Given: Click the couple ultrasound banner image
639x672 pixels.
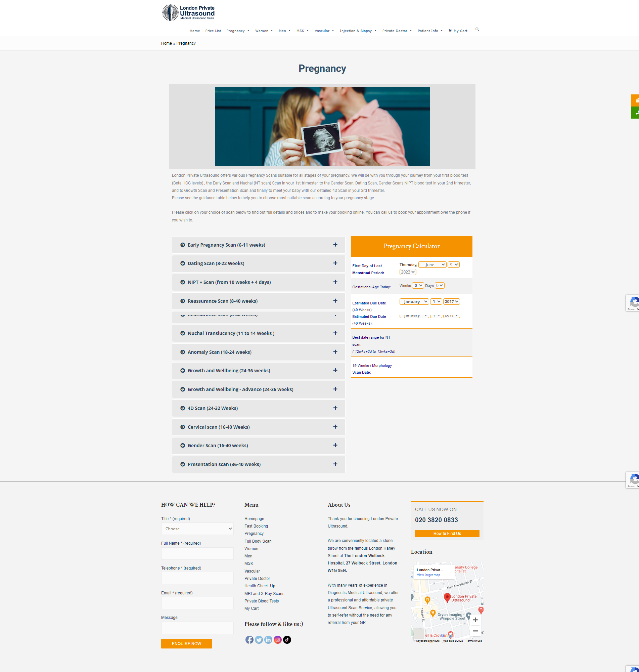Looking at the screenshot, I should [x=322, y=126].
